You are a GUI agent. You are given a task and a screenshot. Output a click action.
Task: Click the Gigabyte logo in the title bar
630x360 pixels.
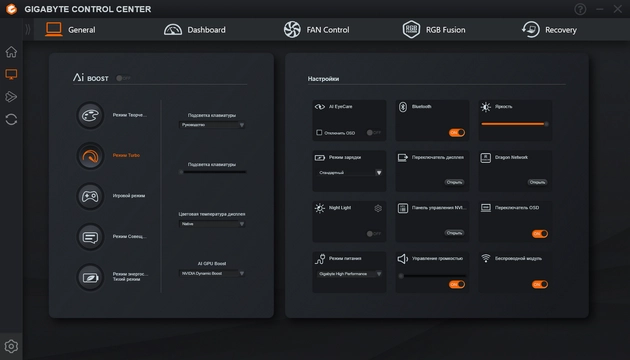pos(11,9)
